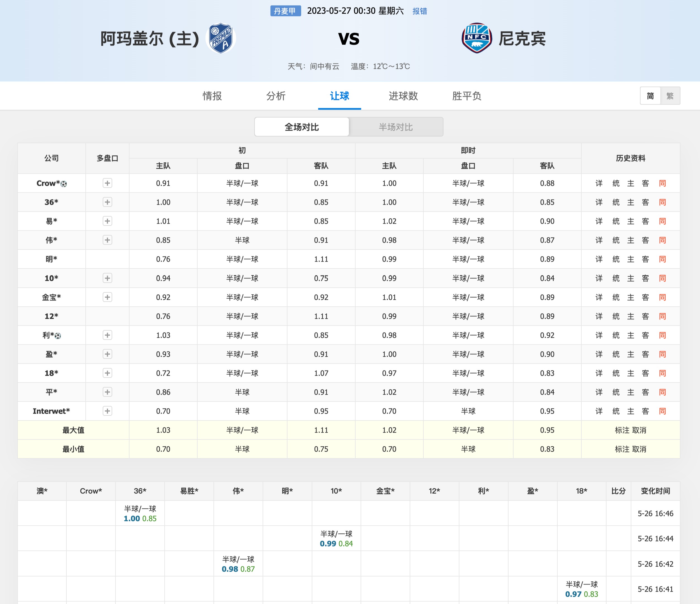Click the soccer ball icon next to Crow*
The height and width of the screenshot is (604, 700).
point(64,184)
